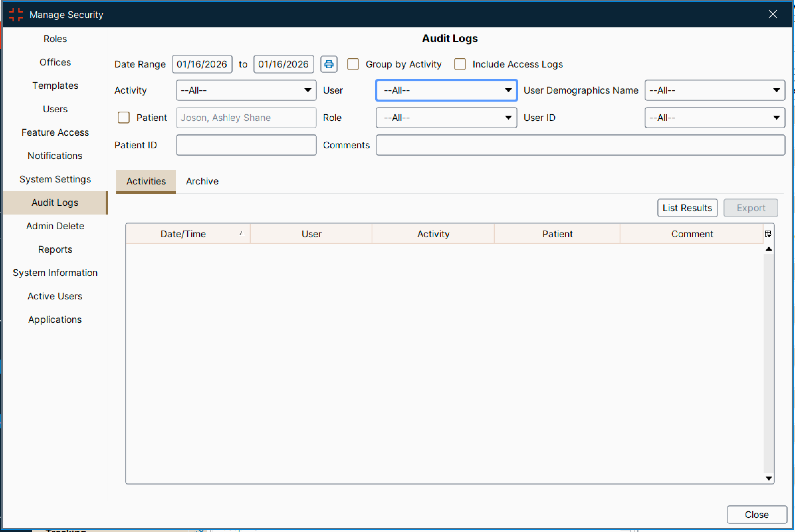Close the Manage Security window with X
The height and width of the screenshot is (532, 795).
tap(773, 14)
